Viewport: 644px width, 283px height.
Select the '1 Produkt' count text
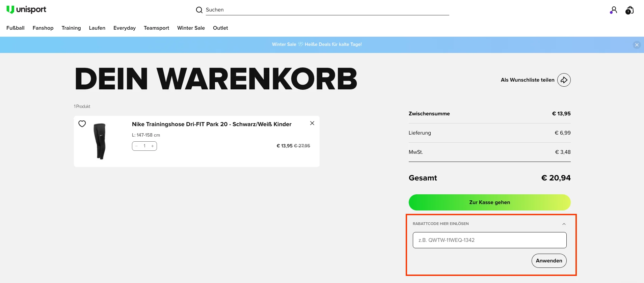(82, 106)
